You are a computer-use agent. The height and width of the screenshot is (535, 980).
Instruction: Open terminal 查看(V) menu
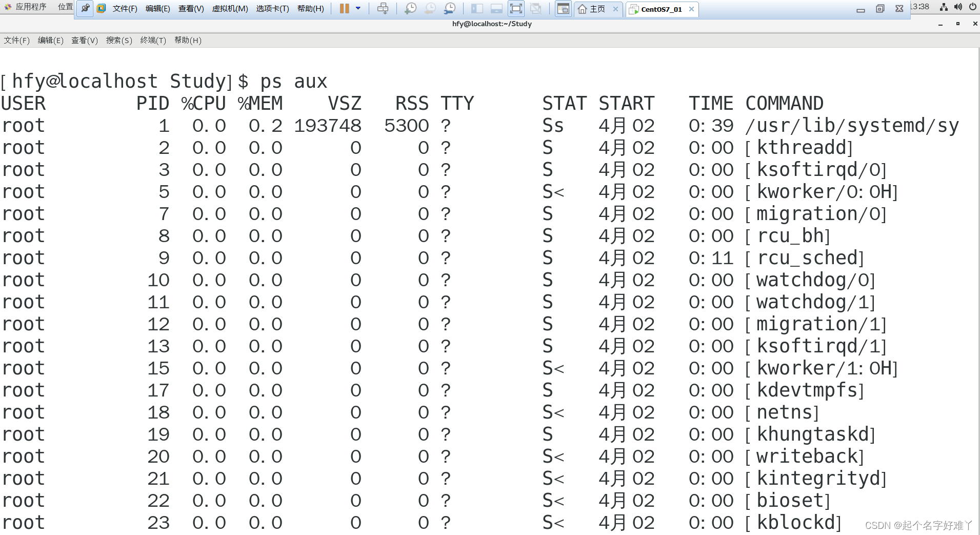(x=84, y=40)
